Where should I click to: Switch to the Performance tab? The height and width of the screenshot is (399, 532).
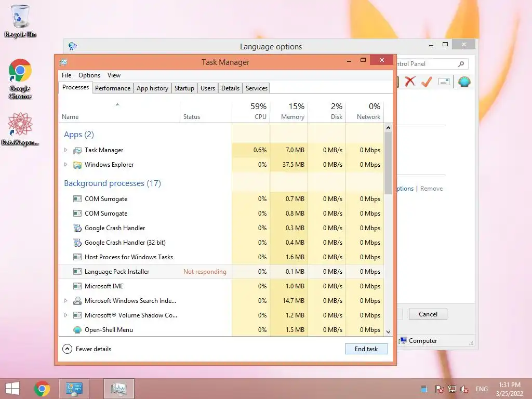[x=113, y=88]
